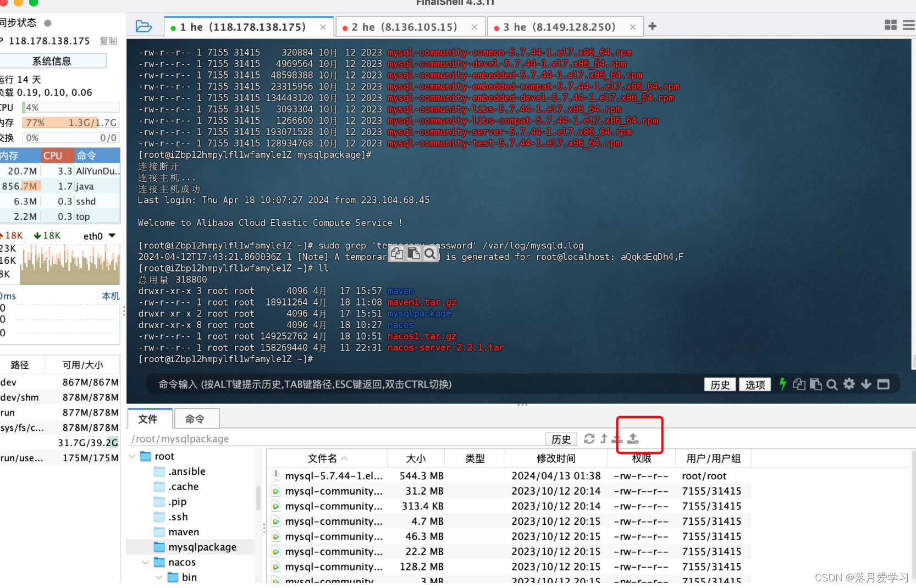Click the upload file icon
The image size is (916, 588).
pyautogui.click(x=633, y=439)
